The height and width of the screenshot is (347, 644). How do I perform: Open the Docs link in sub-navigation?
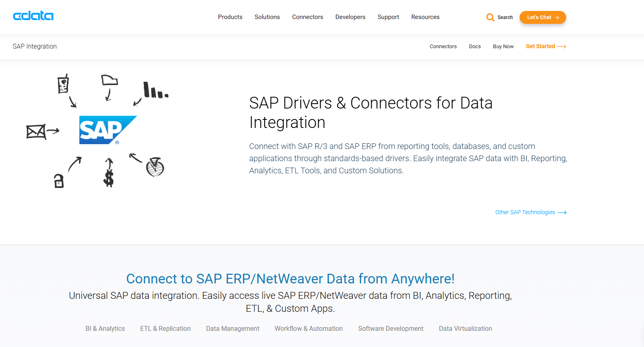coord(475,47)
